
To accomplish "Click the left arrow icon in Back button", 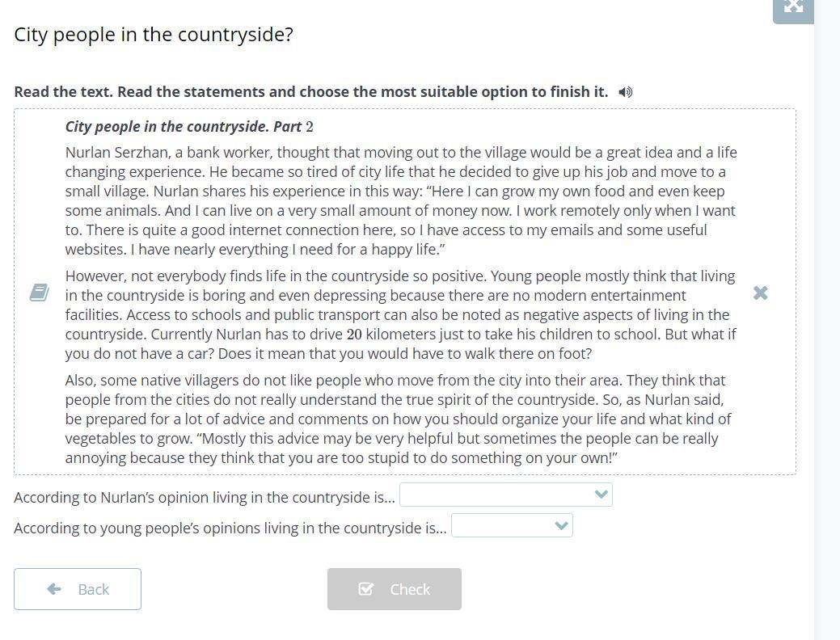I will 54,589.
